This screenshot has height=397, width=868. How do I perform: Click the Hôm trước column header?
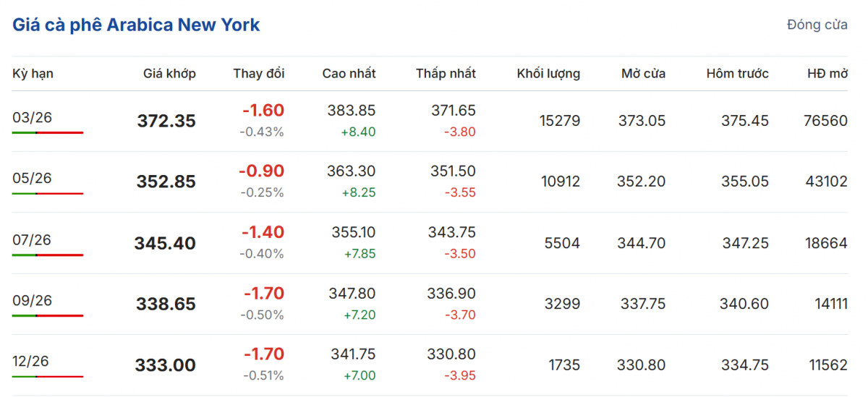[x=737, y=74]
